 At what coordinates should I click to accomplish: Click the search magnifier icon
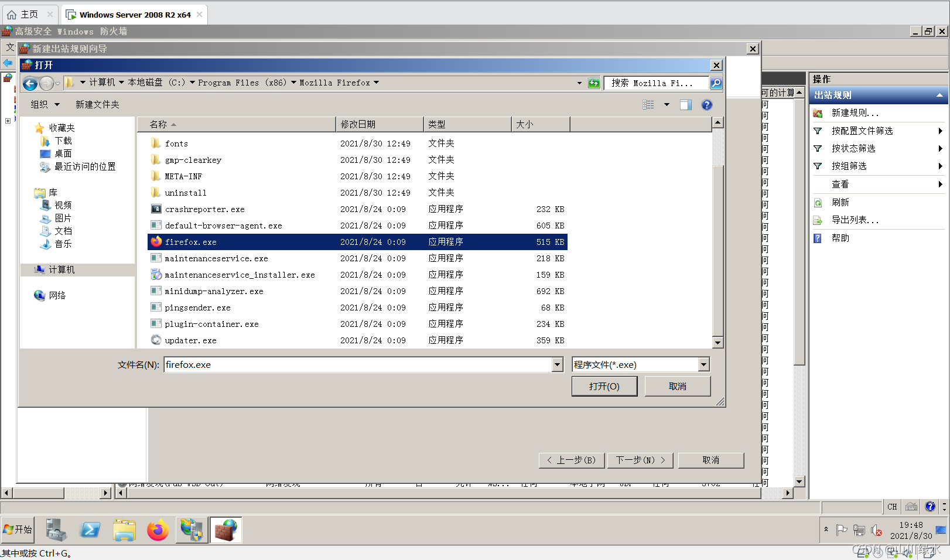pyautogui.click(x=716, y=83)
